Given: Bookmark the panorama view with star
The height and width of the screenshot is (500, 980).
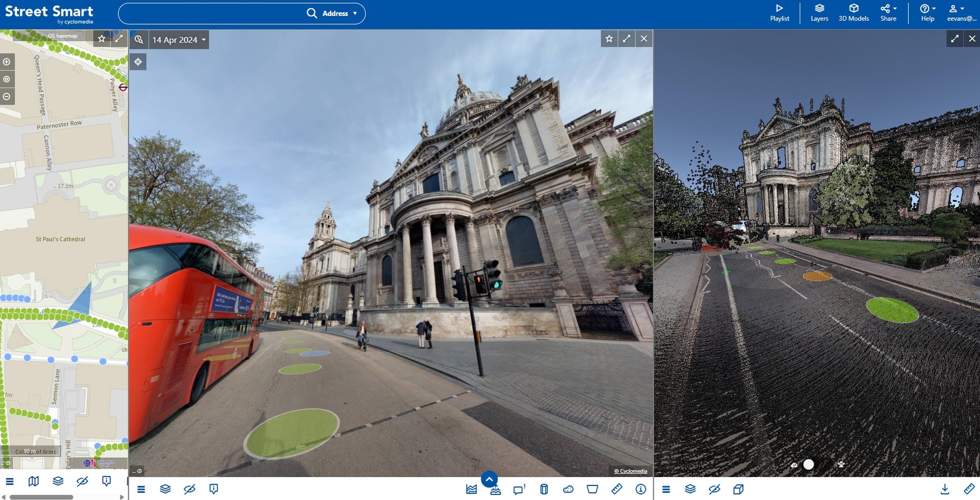Looking at the screenshot, I should 609,39.
